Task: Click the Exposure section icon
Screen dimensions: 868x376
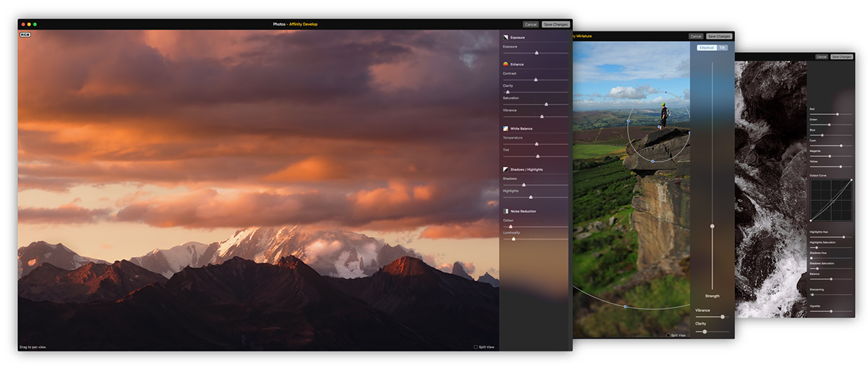Action: 506,37
